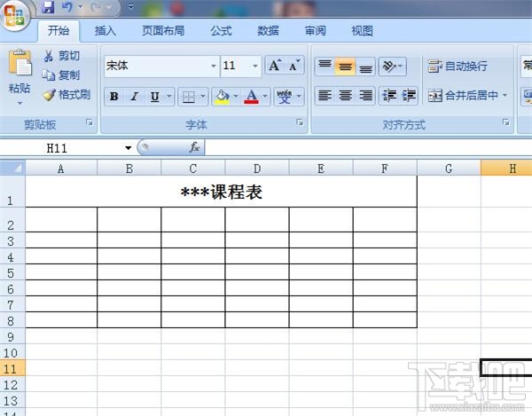Select the column G header
The image size is (532, 416).
[x=449, y=169]
